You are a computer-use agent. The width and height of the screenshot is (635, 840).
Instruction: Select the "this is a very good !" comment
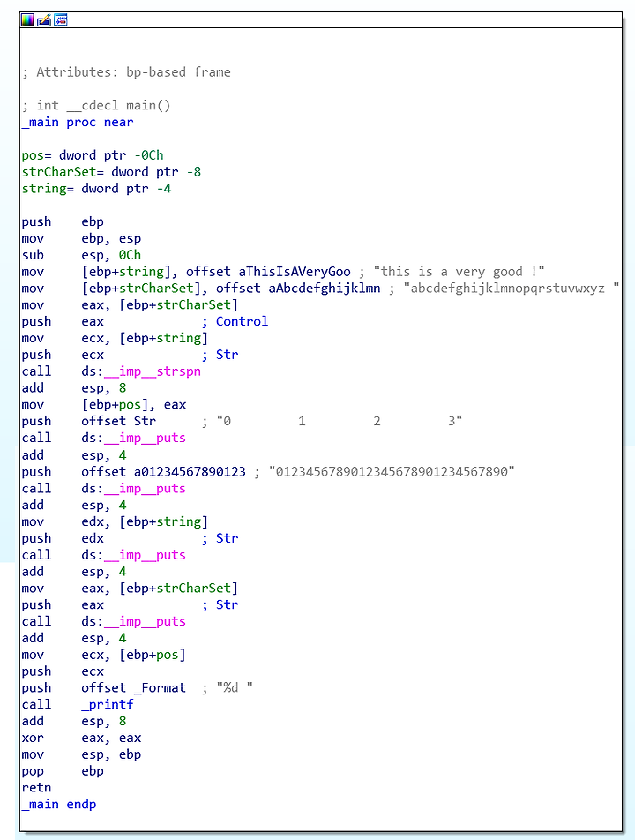459,272
